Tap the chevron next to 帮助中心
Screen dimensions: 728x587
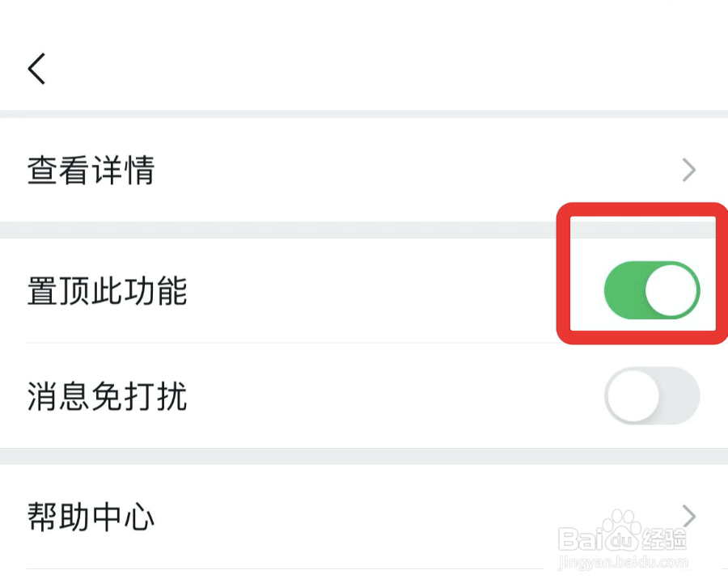(689, 516)
